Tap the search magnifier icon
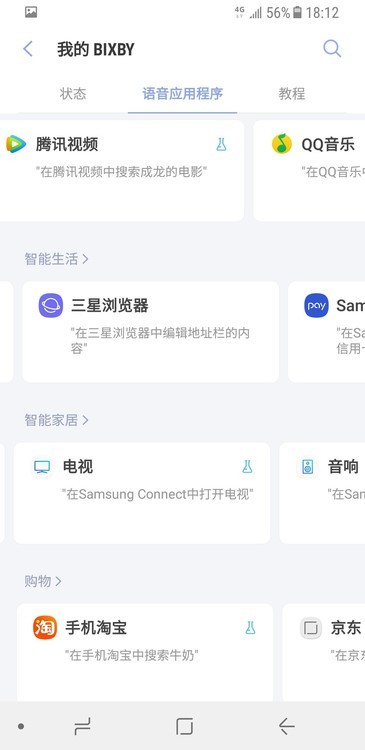Screen dimensions: 365x750 (332, 48)
